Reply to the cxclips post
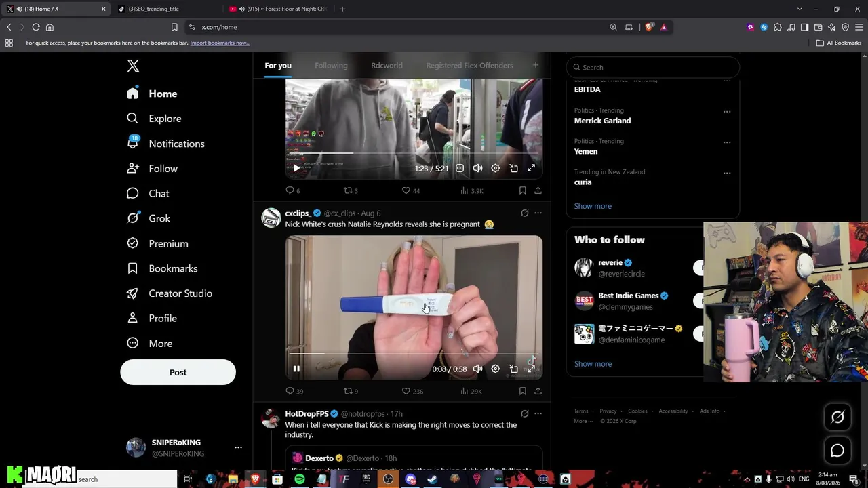The image size is (868, 488). pos(294,391)
